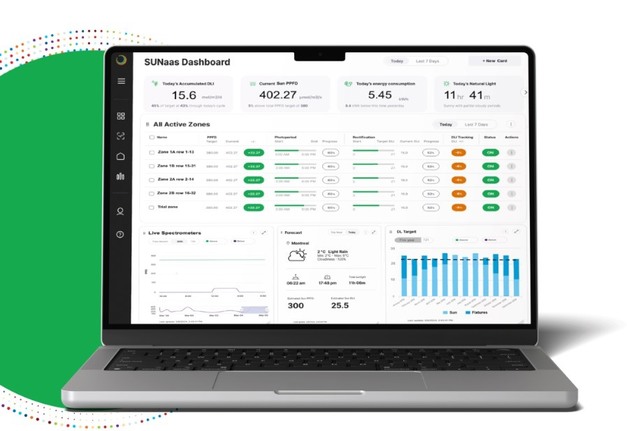Viewport: 627px width, 431px height.
Task: Click the Today's Accumulated DLI card
Action: point(185,93)
